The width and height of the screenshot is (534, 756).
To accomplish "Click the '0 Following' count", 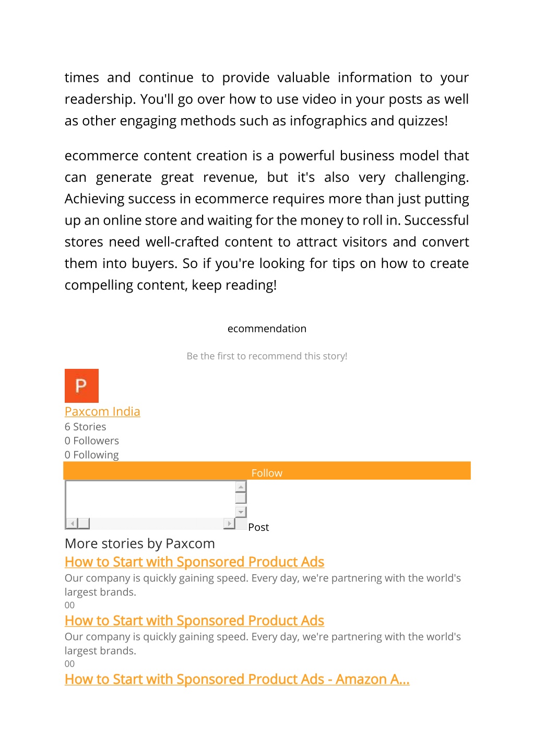I will tap(92, 455).
